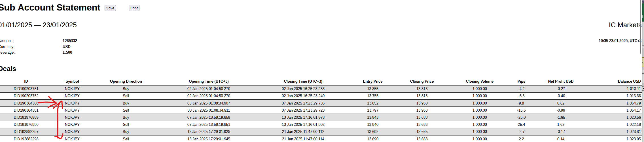Click the Net Profit USD column header
The height and width of the screenshot is (142, 644).
point(561,81)
